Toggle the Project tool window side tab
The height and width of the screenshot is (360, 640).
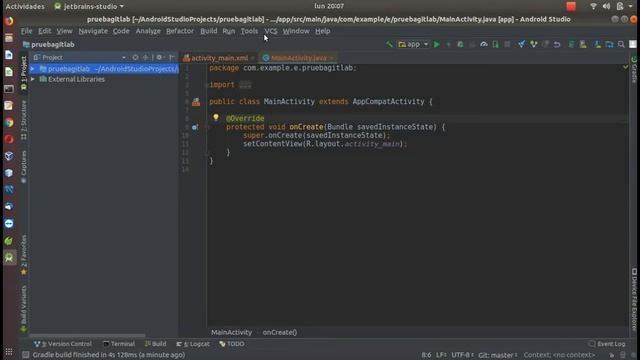(x=24, y=73)
